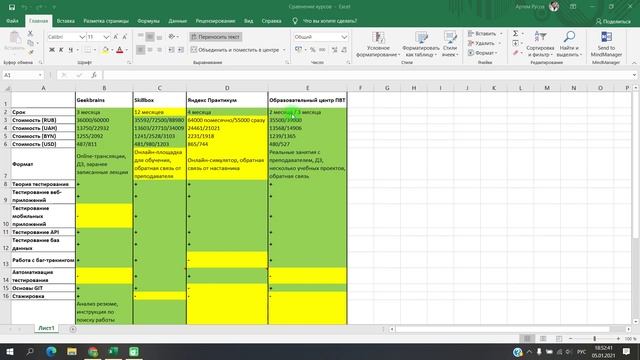This screenshot has height=360, width=640.
Task: Set middle vertical alignment
Action: click(150, 37)
